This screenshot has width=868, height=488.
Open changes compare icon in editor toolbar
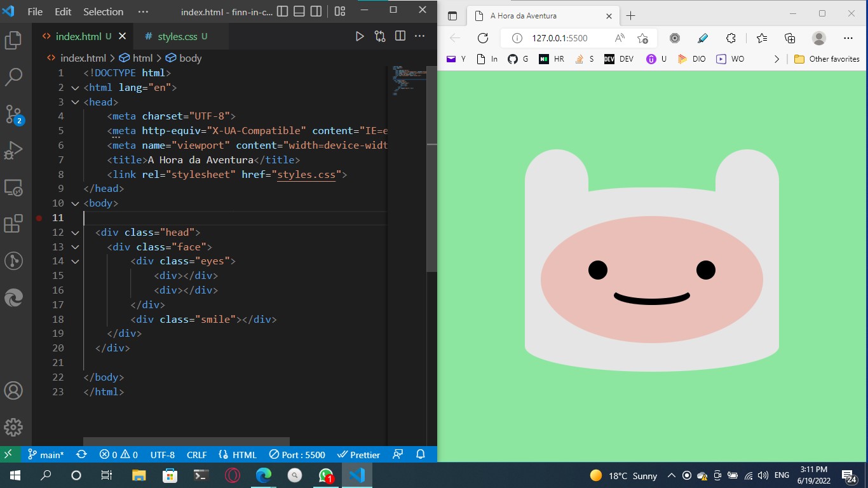tap(380, 36)
